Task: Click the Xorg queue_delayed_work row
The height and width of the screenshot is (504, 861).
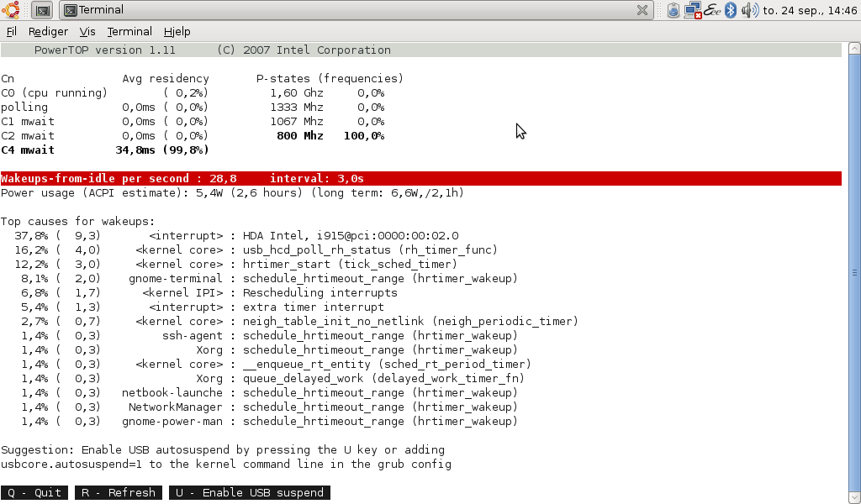Action: (x=273, y=378)
